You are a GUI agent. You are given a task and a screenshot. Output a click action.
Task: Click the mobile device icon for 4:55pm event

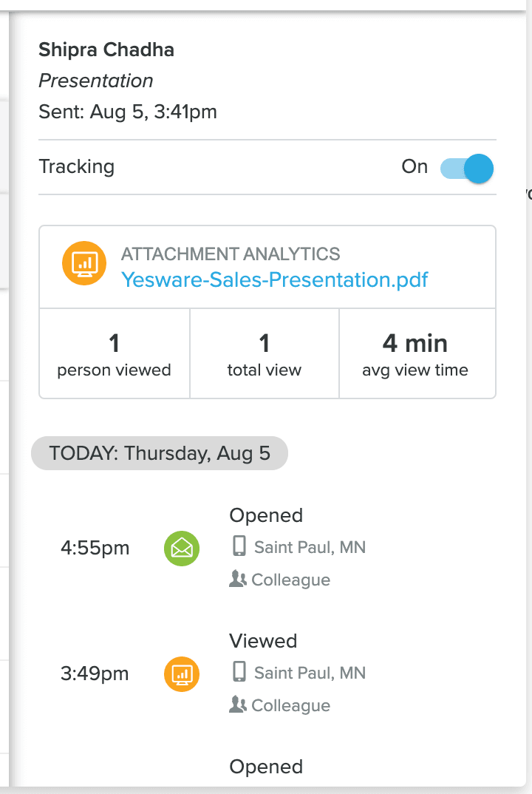[239, 547]
